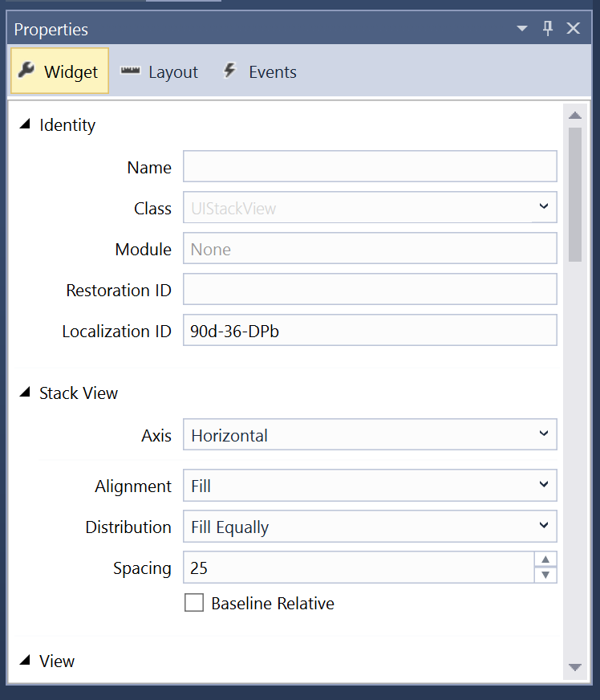Collapse the Stack View section triangle
This screenshot has width=600, height=700.
pos(25,393)
